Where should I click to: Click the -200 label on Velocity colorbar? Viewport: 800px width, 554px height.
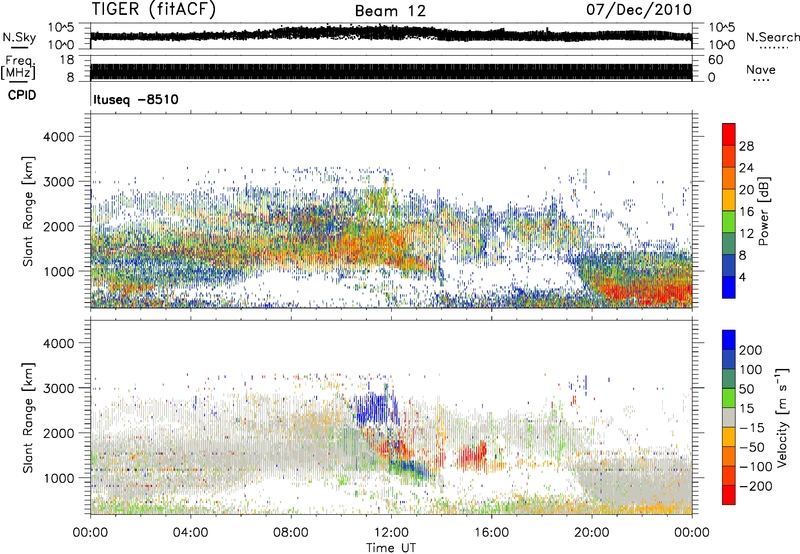tap(755, 486)
